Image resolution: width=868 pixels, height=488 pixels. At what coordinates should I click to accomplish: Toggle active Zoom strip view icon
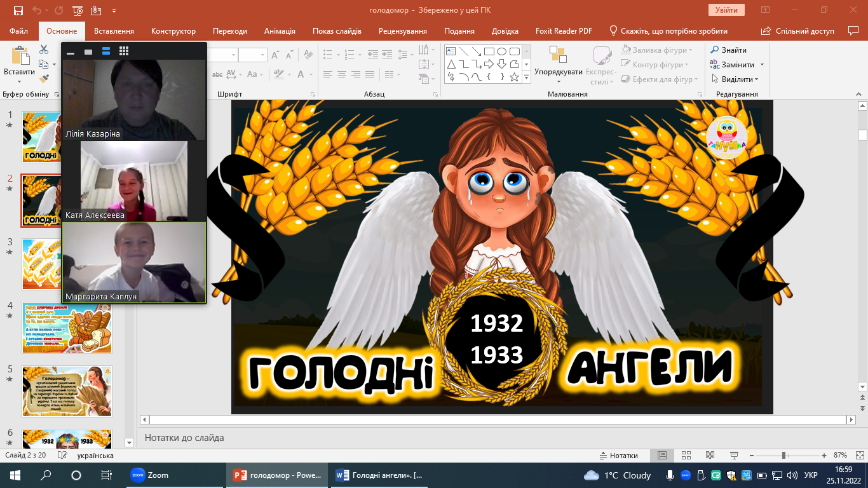click(106, 51)
